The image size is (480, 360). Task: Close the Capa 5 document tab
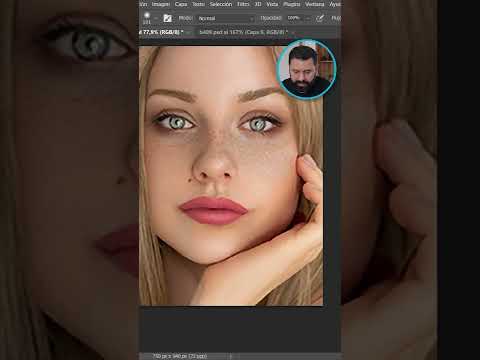(x=293, y=33)
